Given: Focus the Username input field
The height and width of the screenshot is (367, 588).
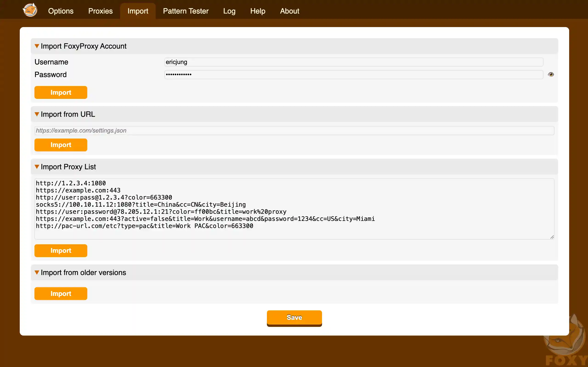Looking at the screenshot, I should point(353,62).
